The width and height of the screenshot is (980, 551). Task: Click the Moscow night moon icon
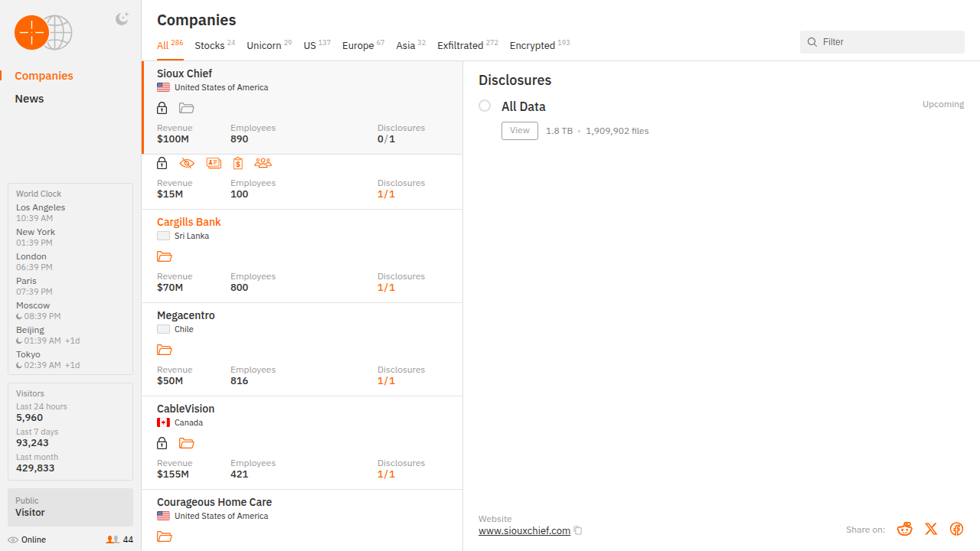tap(19, 316)
